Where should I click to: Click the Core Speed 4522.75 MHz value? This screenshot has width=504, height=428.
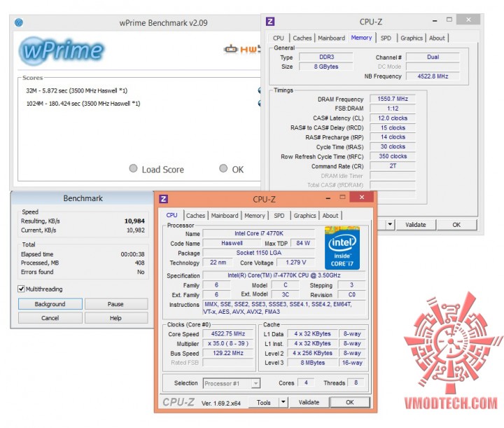pyautogui.click(x=228, y=333)
